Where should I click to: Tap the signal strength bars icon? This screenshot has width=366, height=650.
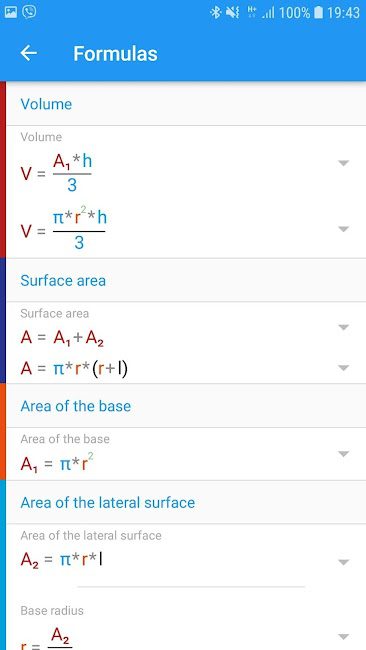point(268,13)
